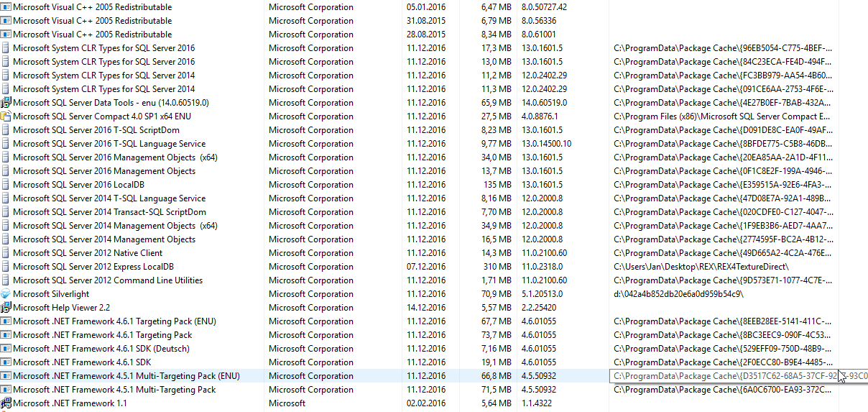
Task: Click icon beside .NET 4.6.1 SDK (Deutsch)
Action: click(6, 349)
